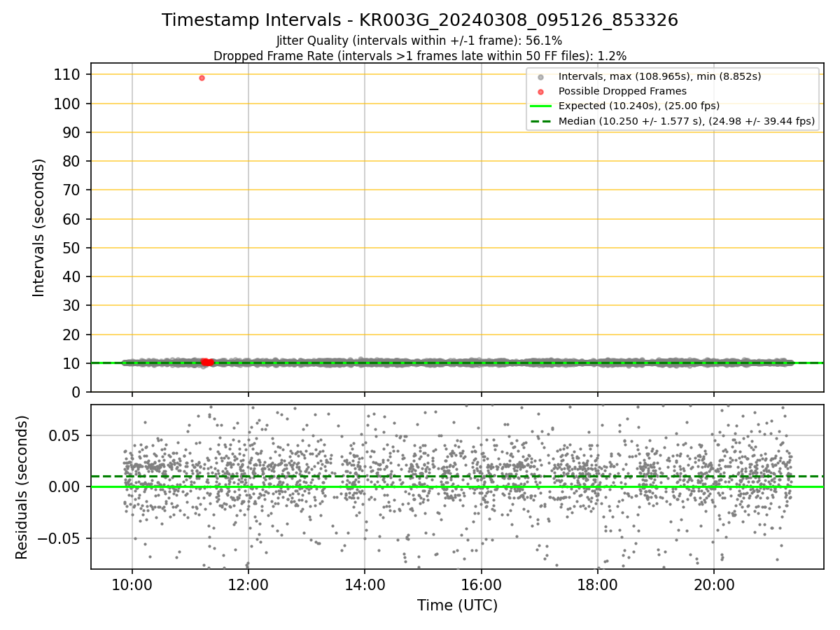Select the 'Median (10.250 +/- 1.577 s)' legend entry
This screenshot has width=840, height=630.
click(x=686, y=121)
